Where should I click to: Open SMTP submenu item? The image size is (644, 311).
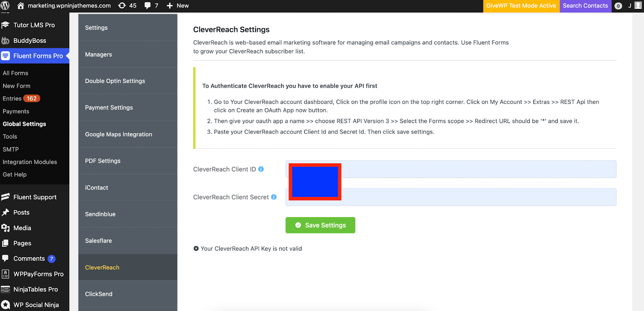(10, 149)
